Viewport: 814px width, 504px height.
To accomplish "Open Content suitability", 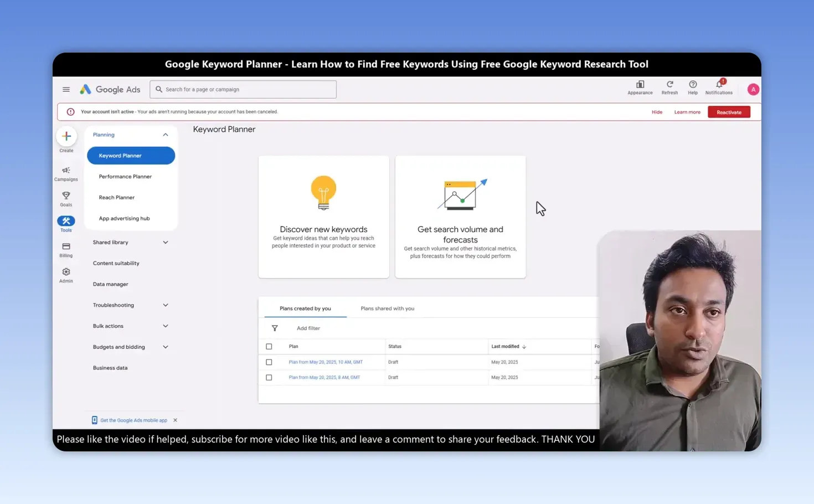I will tap(116, 264).
